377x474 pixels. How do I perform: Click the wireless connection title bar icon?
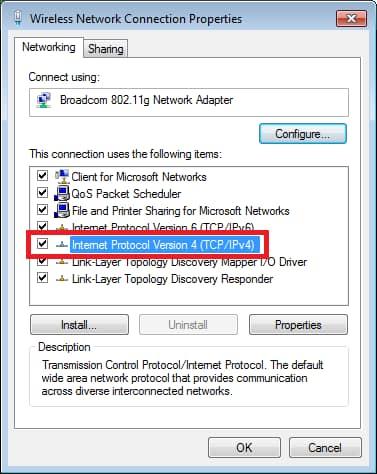tap(18, 17)
